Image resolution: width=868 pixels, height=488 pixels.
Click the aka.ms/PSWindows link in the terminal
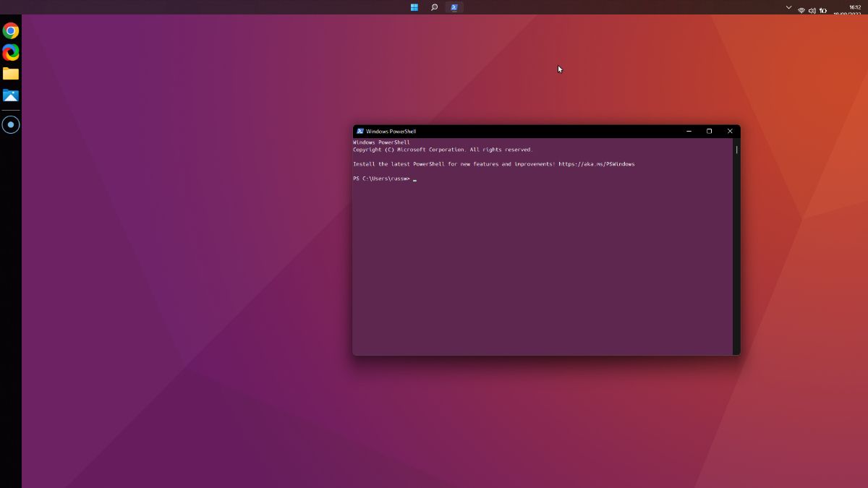click(596, 164)
